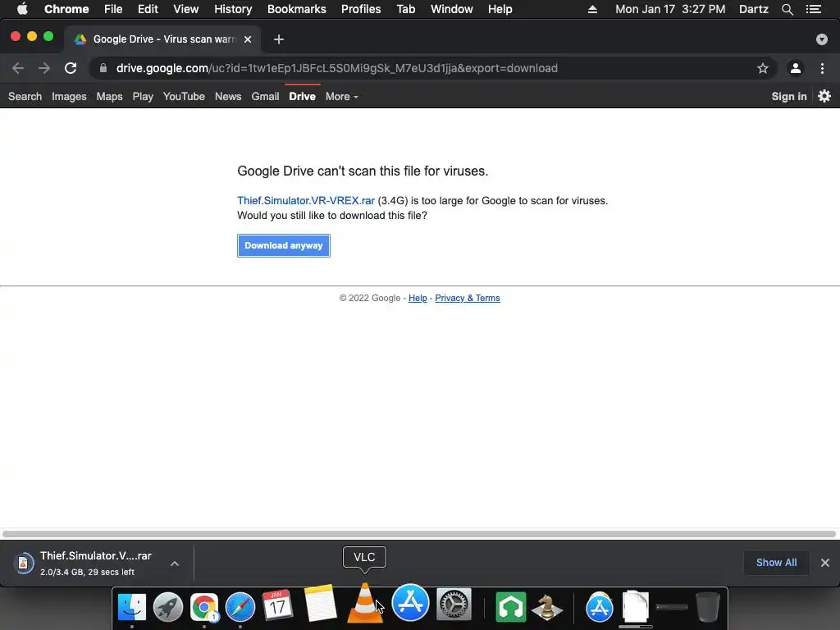The width and height of the screenshot is (840, 630).
Task: Go to Search in Google bar
Action: click(x=25, y=97)
